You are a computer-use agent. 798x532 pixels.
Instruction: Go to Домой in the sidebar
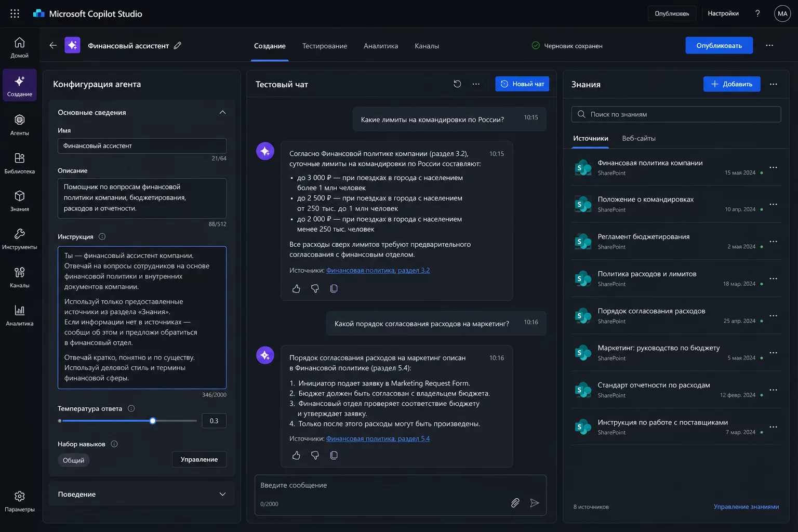(20, 47)
